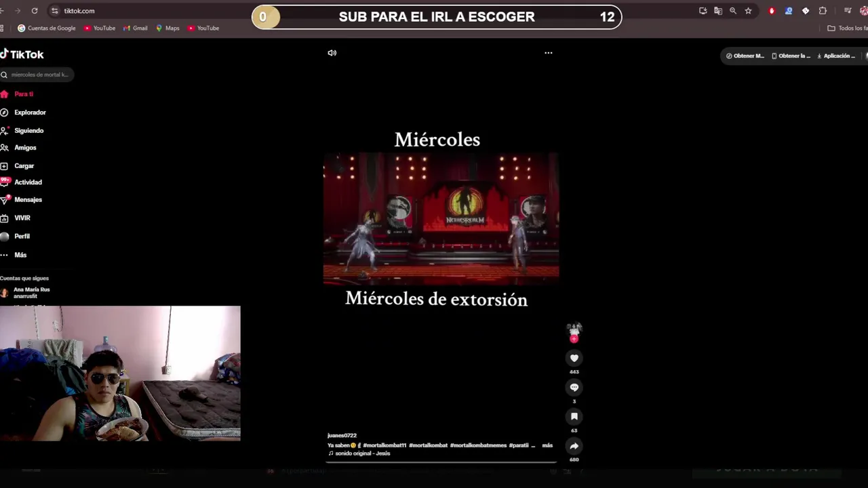
Task: Open Cuentas de Google bookmark
Action: pos(47,28)
